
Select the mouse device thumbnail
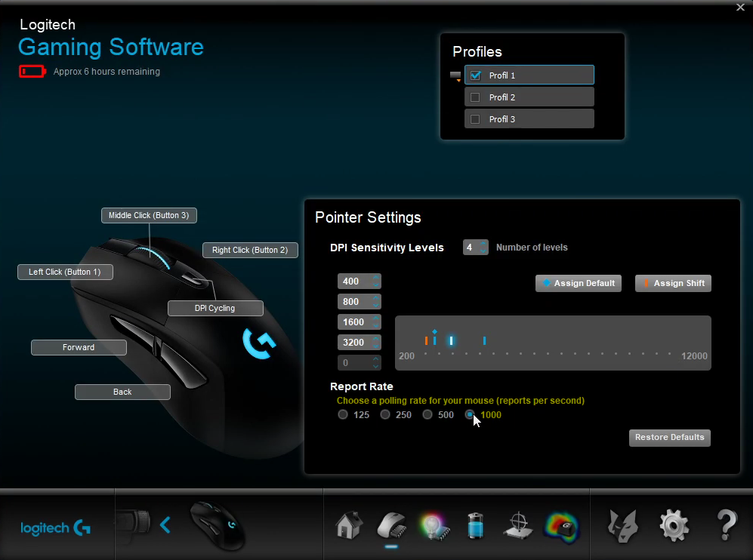pos(217,525)
